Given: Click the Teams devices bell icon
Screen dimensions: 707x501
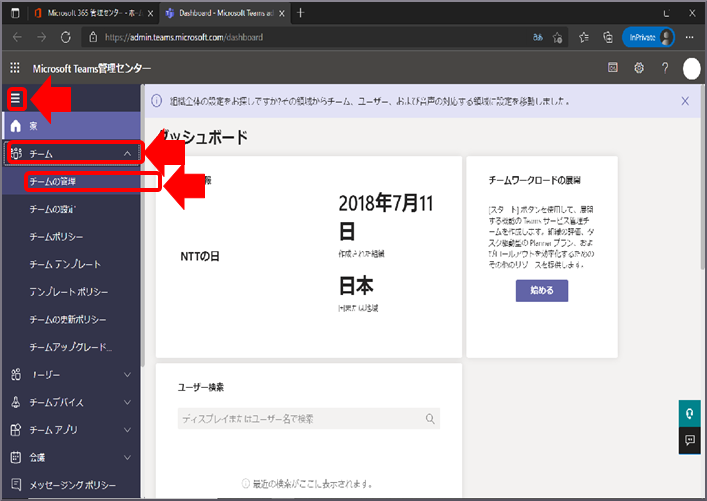Looking at the screenshot, I should 16,402.
